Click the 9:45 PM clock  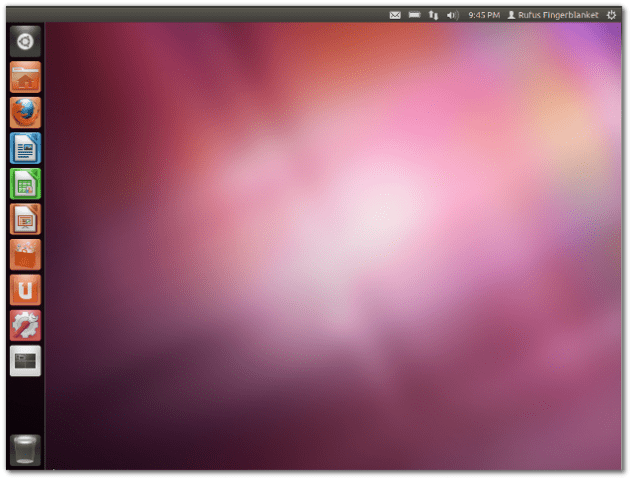pos(484,15)
